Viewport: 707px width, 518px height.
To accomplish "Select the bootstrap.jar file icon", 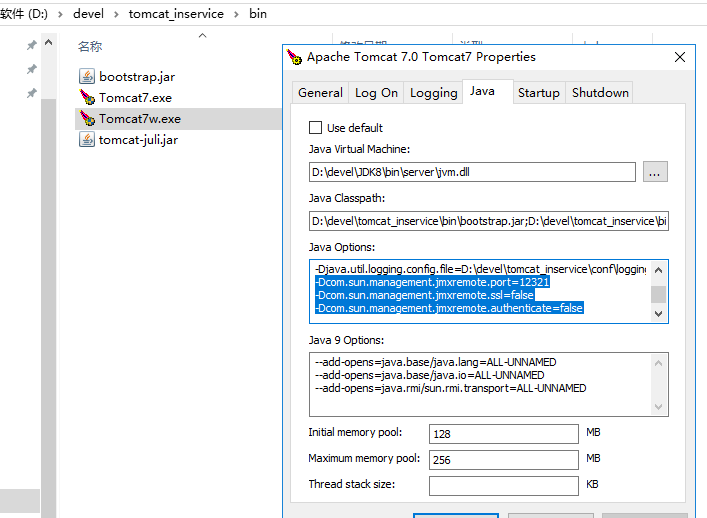I will [87, 77].
